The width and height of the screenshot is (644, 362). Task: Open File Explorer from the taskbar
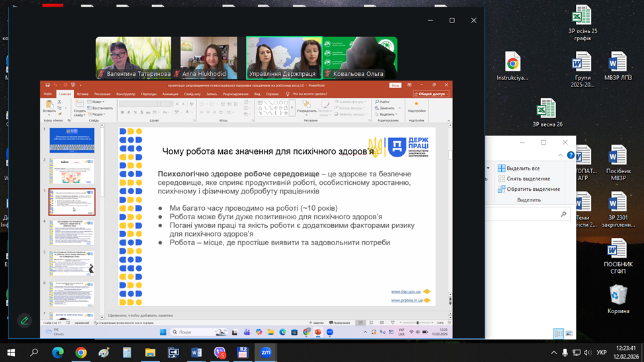150,353
